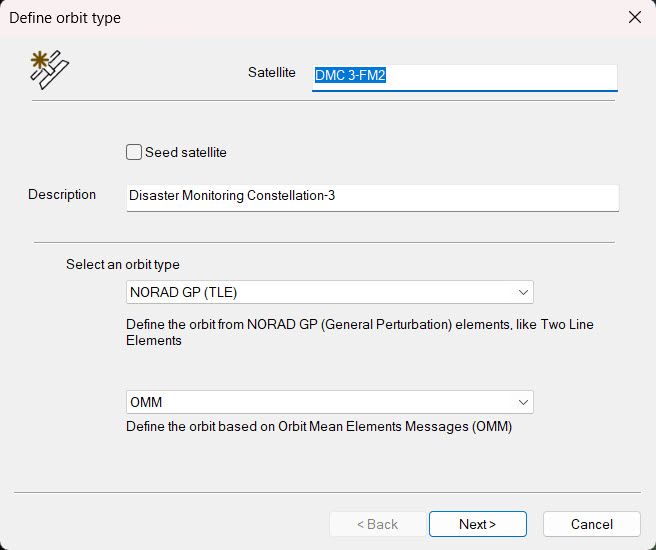Viewport: 656px width, 550px height.
Task: Click the disabled < Back button
Action: [377, 524]
